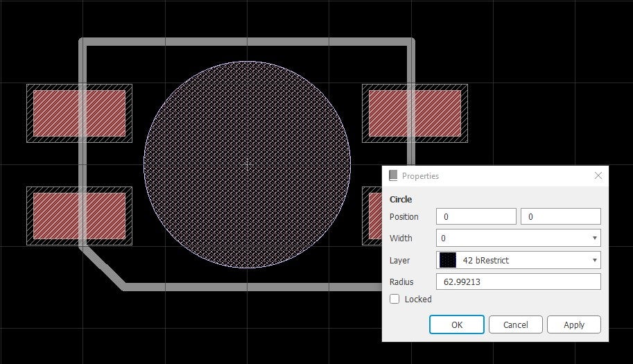The image size is (633, 364).
Task: Open the Layer dropdown showing 42 bRestrict
Action: click(x=594, y=261)
